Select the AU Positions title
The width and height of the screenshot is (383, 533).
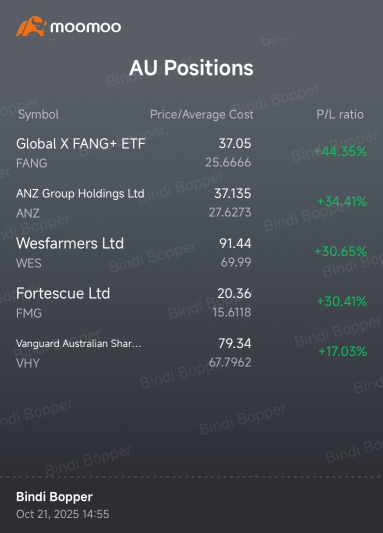(191, 68)
